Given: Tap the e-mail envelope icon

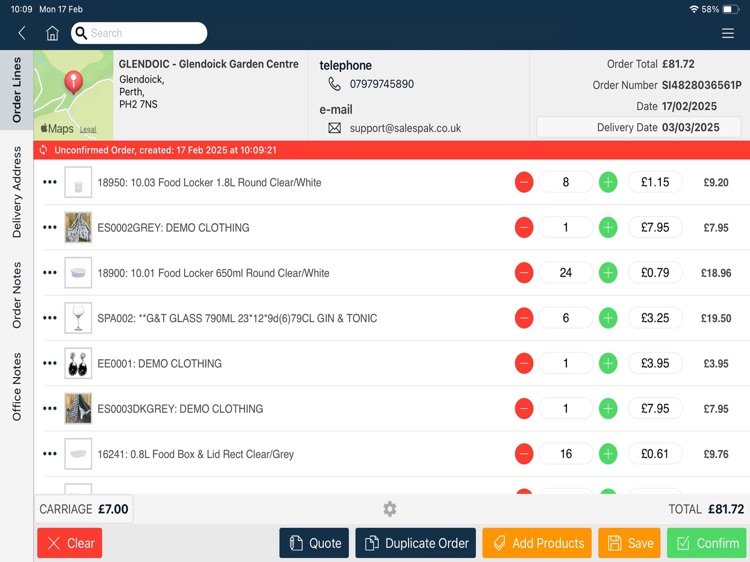Looking at the screenshot, I should coord(334,128).
